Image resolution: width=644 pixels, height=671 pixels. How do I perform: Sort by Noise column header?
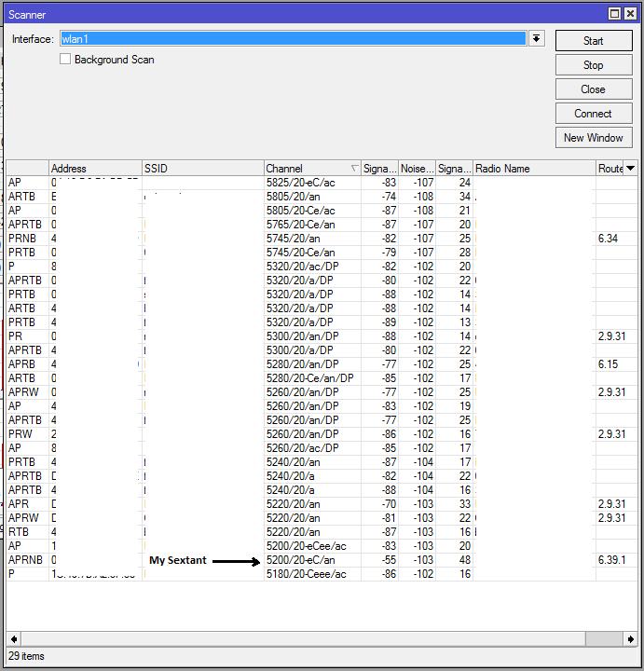[417, 169]
